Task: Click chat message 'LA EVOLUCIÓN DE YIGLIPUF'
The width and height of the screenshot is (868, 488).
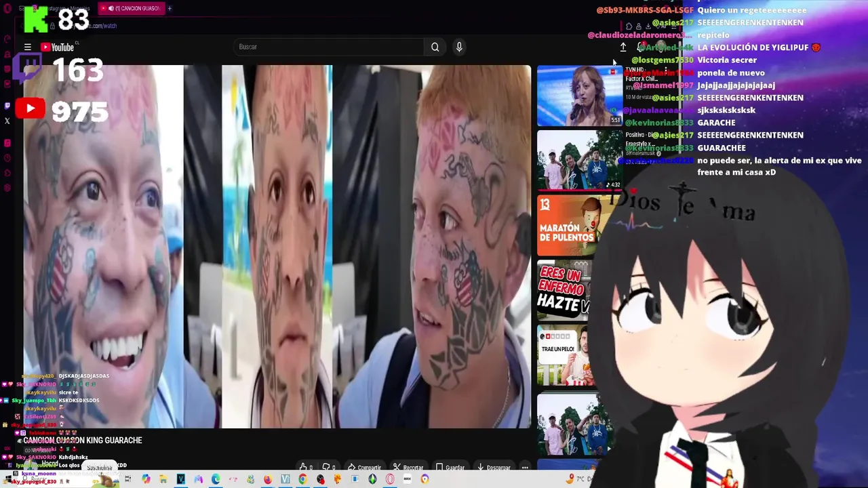Action: pyautogui.click(x=759, y=47)
